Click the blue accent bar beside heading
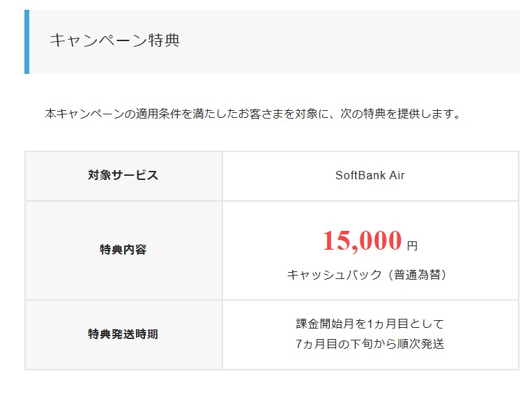 [x=26, y=42]
